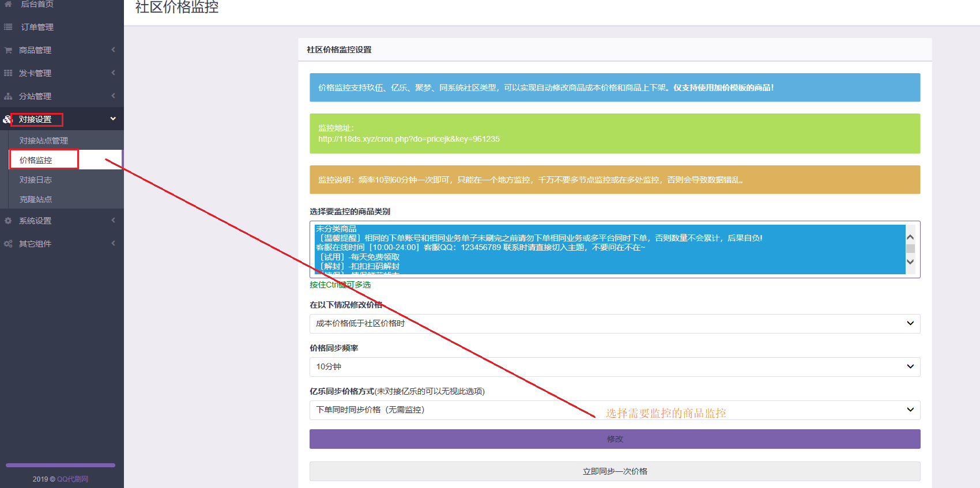980x488 pixels.
Task: Click the 社区价格监控设置 panel heading
Action: point(339,50)
